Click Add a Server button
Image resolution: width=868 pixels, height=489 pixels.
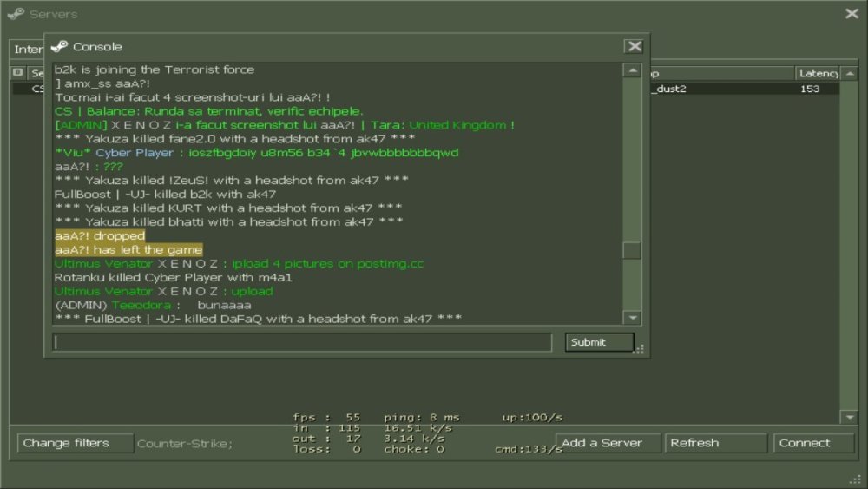[608, 443]
